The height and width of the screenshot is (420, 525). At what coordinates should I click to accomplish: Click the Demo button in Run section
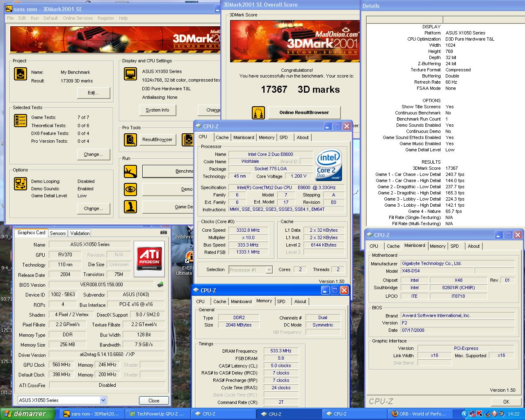(168, 189)
